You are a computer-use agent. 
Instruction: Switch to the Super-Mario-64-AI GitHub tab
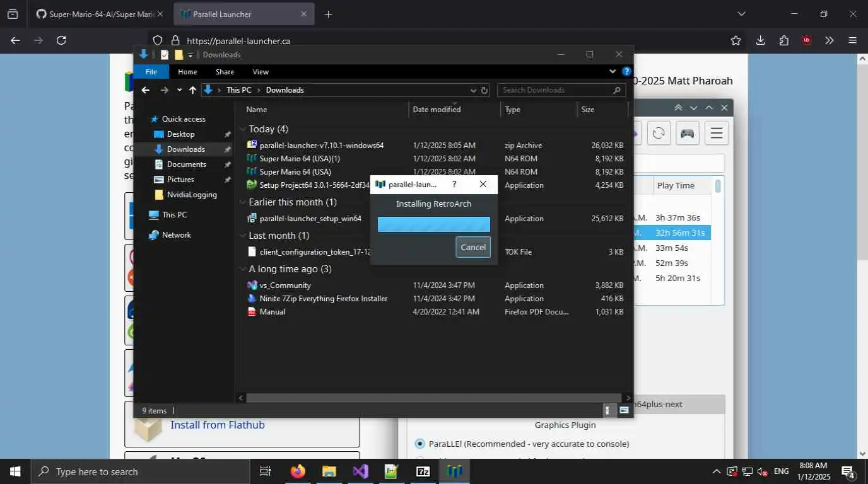(x=99, y=14)
